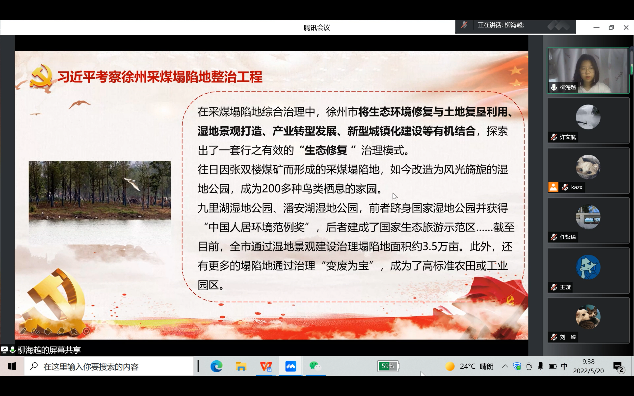Click the microphone tray icon
This screenshot has width=634, height=396.
coord(540,366)
